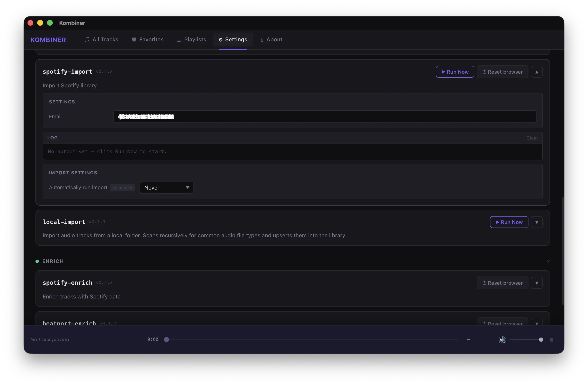The height and width of the screenshot is (385, 588).
Task: Click the v0.1.2 version of spotify-import
Action: click(104, 72)
